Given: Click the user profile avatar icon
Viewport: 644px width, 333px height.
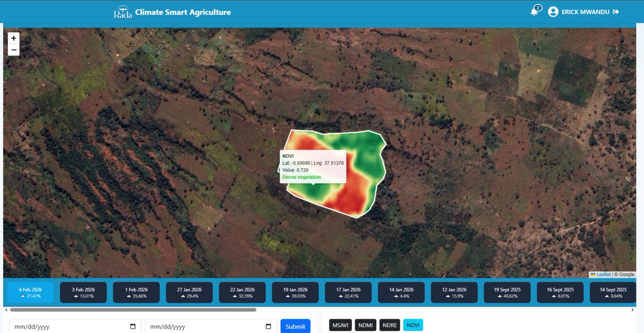Looking at the screenshot, I should (553, 12).
